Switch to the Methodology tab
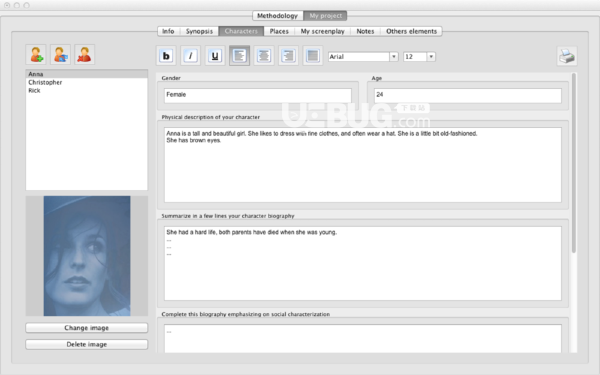The height and width of the screenshot is (375, 600). click(x=277, y=16)
